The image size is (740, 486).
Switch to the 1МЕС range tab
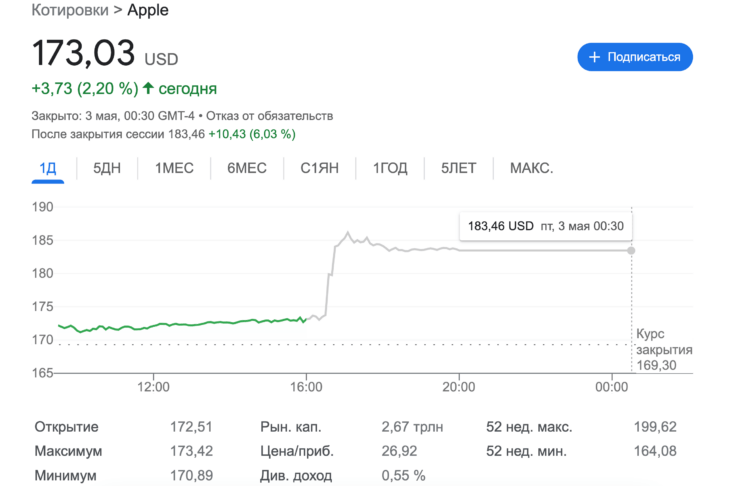pos(174,168)
